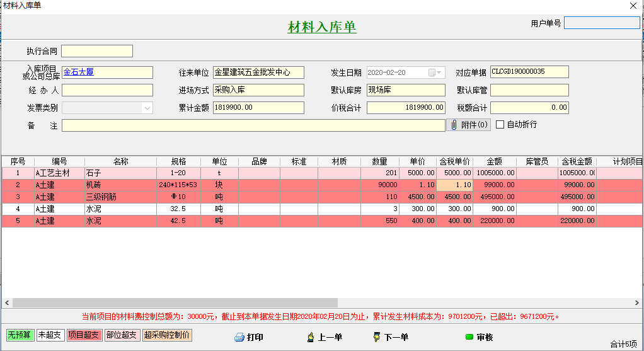Click the 单位 column header
Screen dimensions: 644x351
tap(219, 162)
